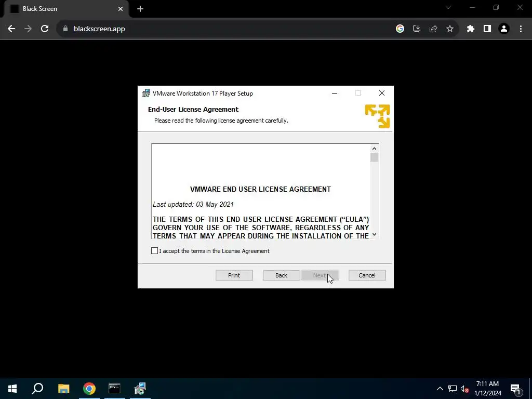Screen dimensions: 532x399
Task: Click the VMware installer icon in the dialog title bar
Action: coord(146,94)
